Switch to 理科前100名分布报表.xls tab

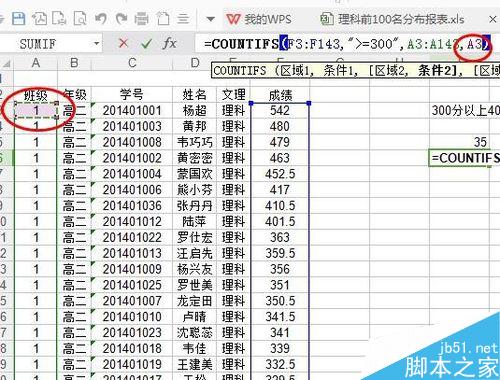pos(392,19)
